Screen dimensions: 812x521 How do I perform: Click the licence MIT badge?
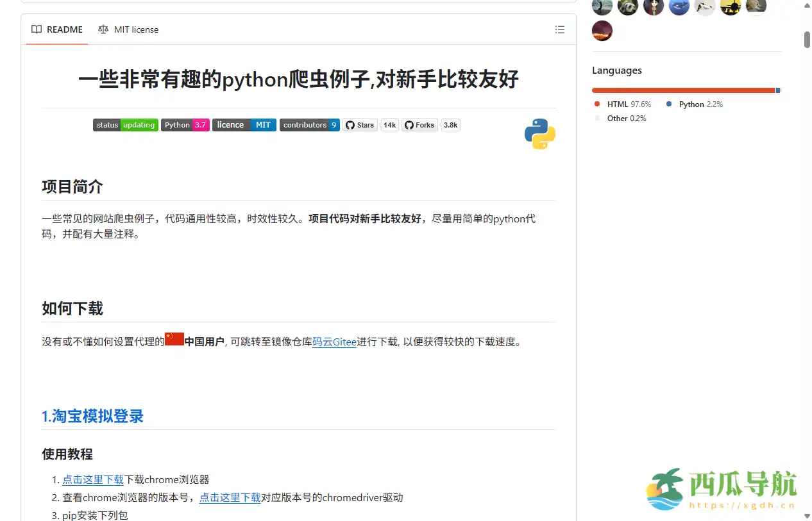coord(244,125)
